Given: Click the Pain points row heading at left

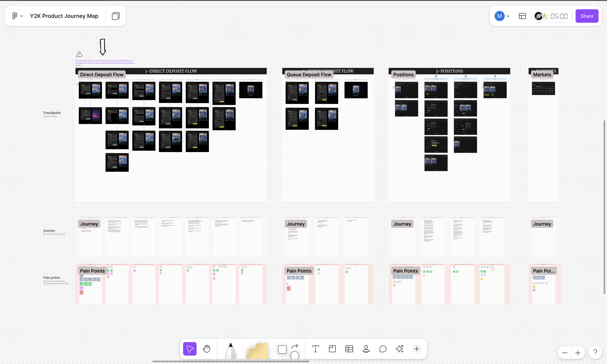Looking at the screenshot, I should pyautogui.click(x=51, y=278).
